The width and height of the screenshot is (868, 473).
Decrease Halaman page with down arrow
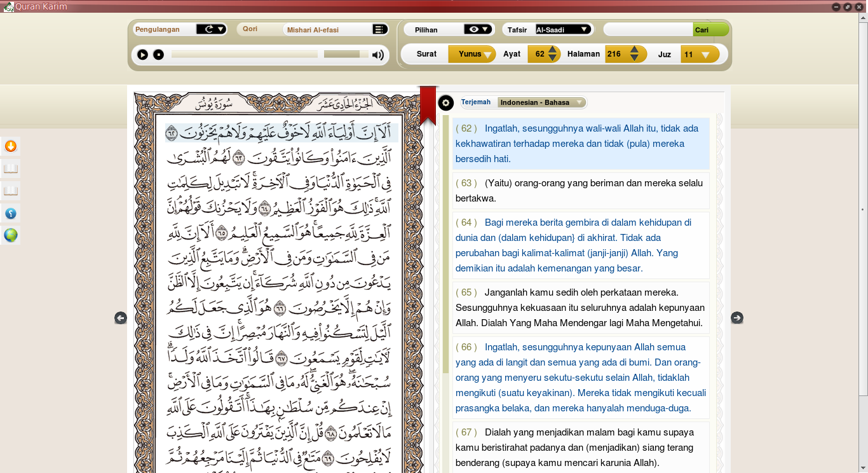634,58
